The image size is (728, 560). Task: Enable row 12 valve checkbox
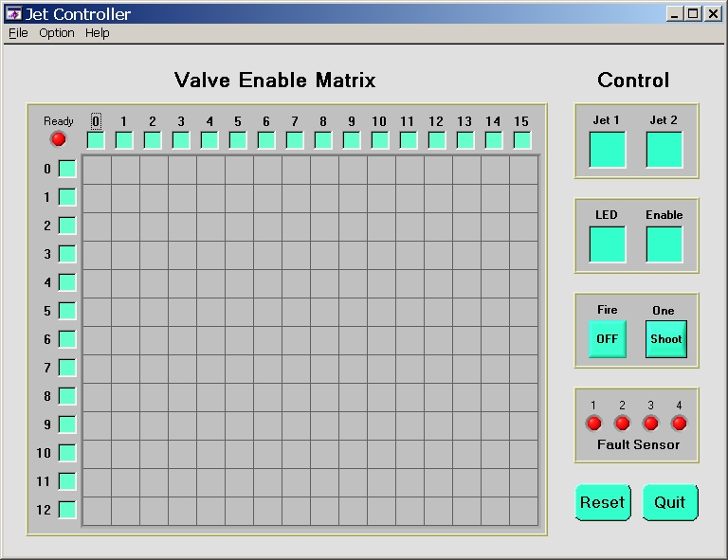(x=67, y=510)
